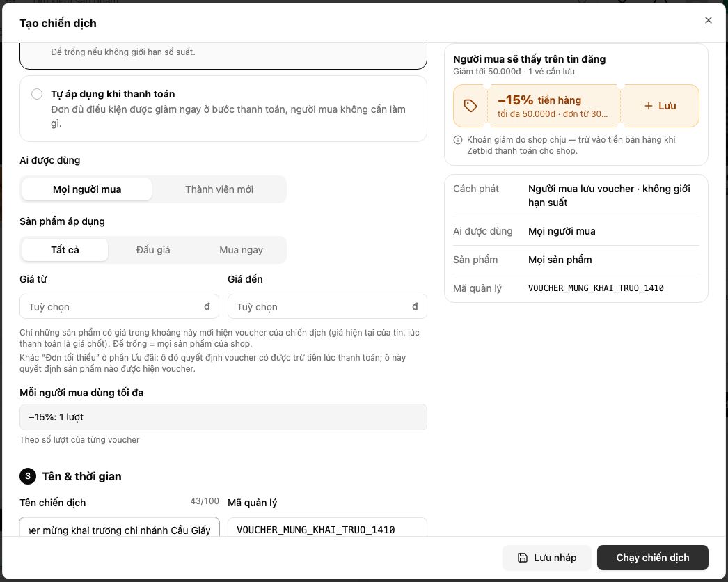The image size is (728, 582).
Task: Click the Mỗi người mua dùng tối đa label
Action: click(x=81, y=393)
